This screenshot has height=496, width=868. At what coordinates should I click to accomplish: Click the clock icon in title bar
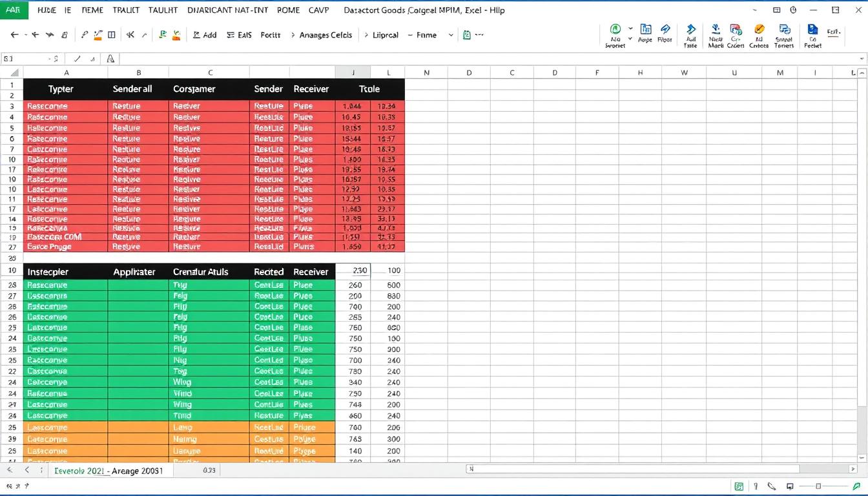pyautogui.click(x=793, y=10)
